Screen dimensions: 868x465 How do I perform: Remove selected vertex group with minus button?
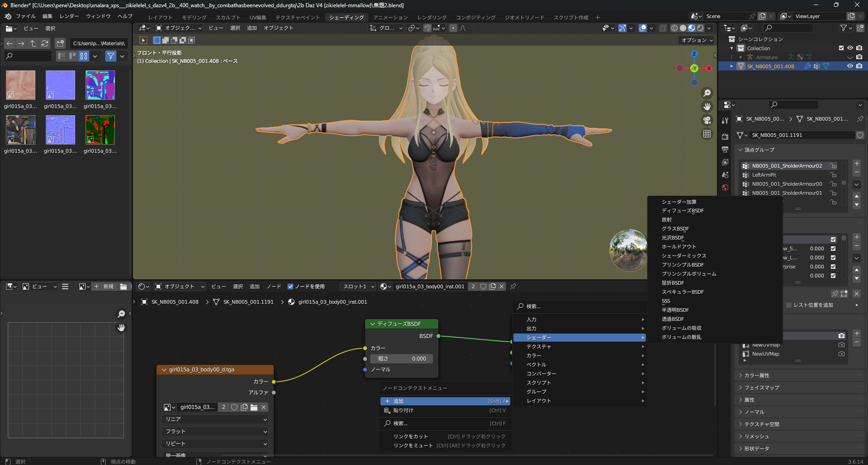857,173
